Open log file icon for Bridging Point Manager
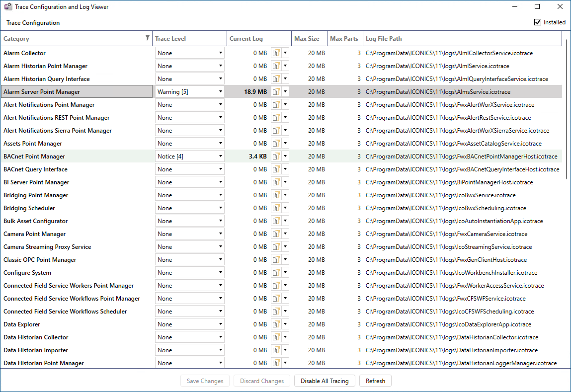 pyautogui.click(x=276, y=195)
